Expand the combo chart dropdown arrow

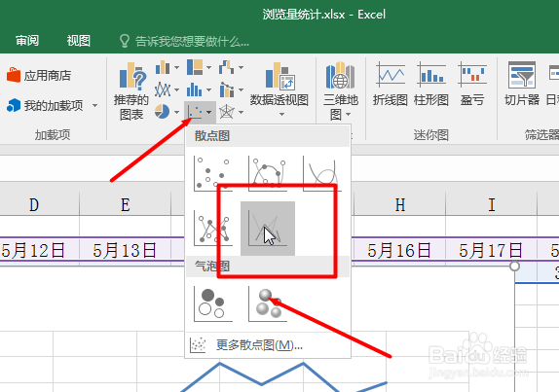tap(241, 89)
